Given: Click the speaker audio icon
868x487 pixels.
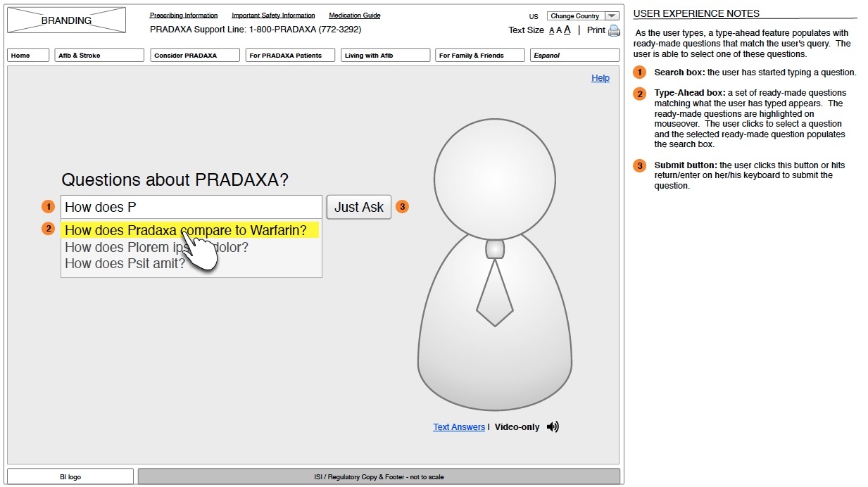Looking at the screenshot, I should pyautogui.click(x=553, y=426).
